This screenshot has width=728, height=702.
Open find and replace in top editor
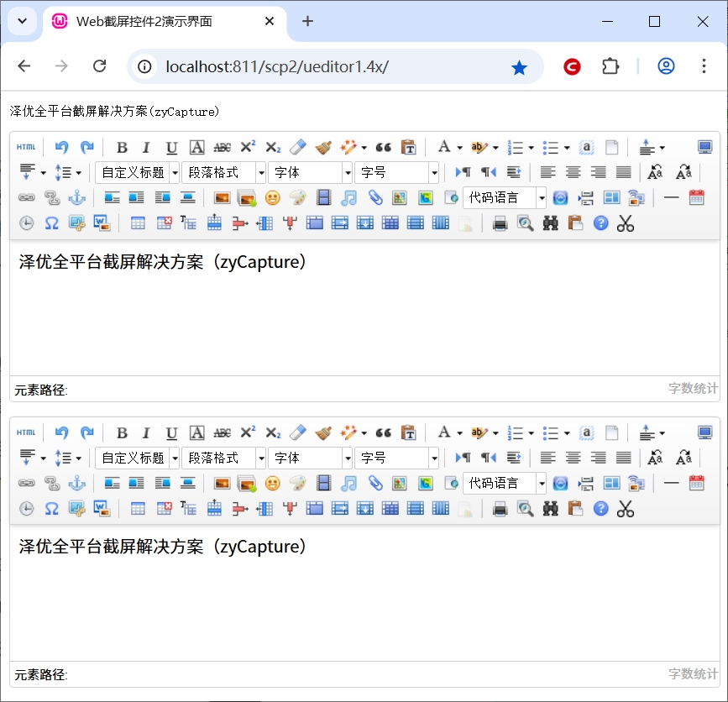551,223
